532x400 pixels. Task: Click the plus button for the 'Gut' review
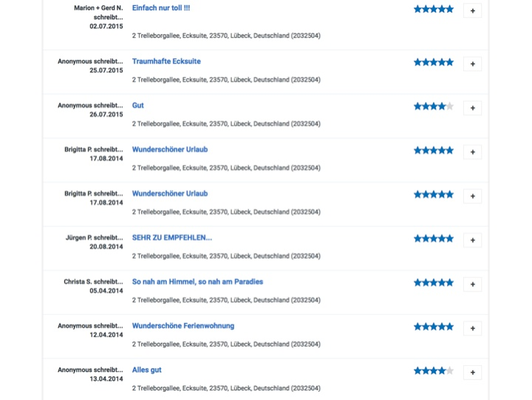pyautogui.click(x=473, y=108)
